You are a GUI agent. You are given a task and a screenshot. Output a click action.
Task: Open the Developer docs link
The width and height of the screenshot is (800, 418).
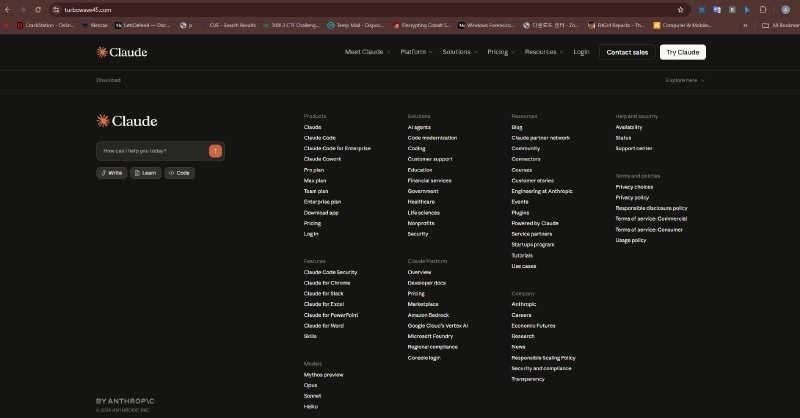click(x=427, y=283)
